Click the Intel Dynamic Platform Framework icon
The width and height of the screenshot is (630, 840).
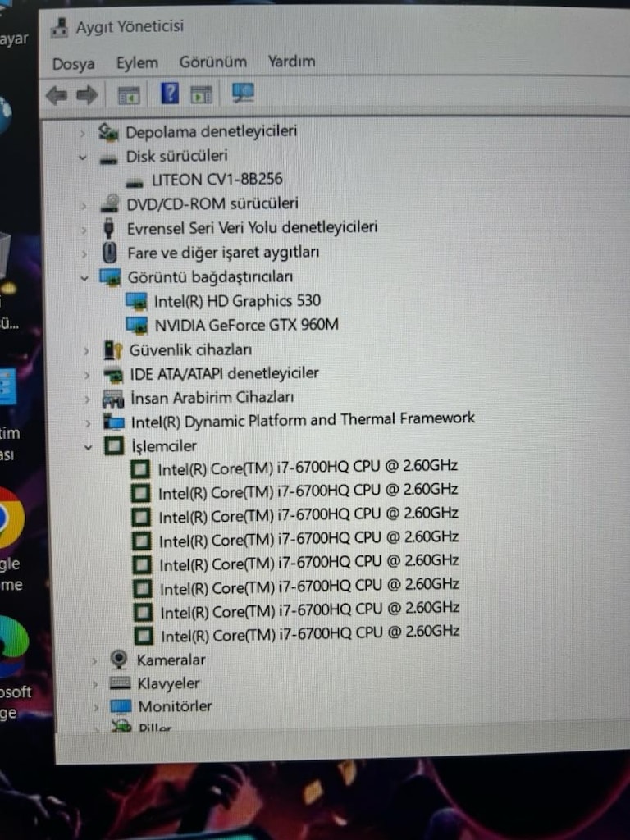113,422
